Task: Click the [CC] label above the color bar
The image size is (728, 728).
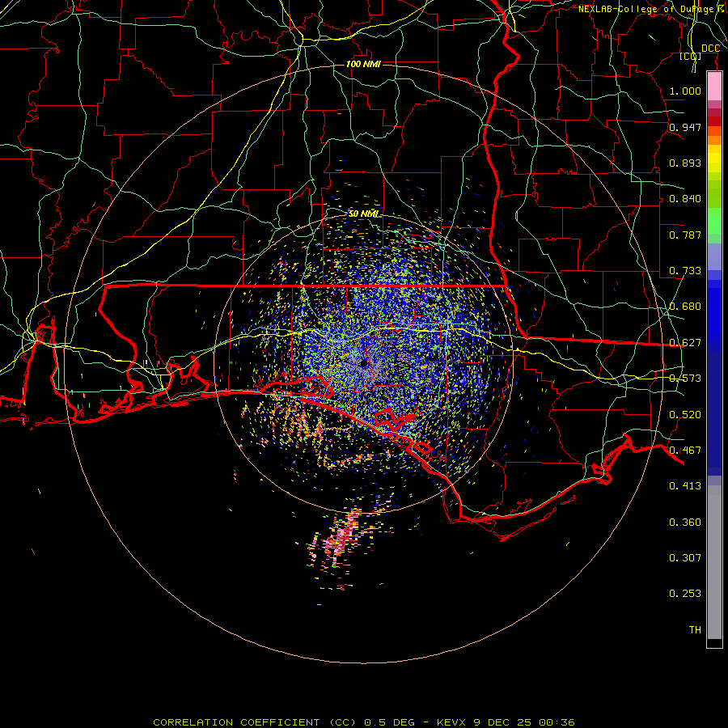Action: pos(691,56)
